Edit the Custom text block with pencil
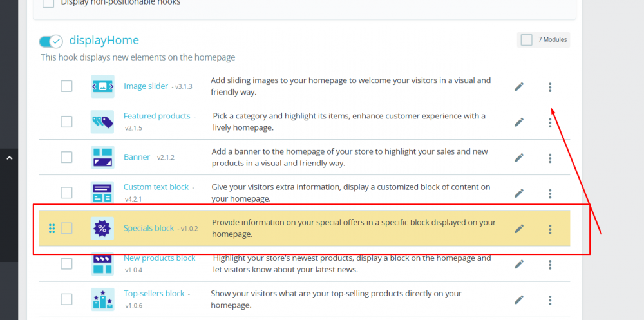Viewport: 644px width, 320px height. click(519, 193)
